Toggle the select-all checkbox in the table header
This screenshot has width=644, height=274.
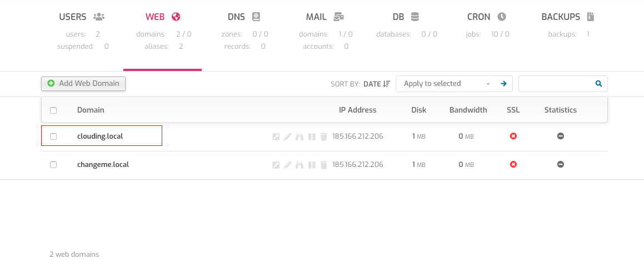[53, 110]
